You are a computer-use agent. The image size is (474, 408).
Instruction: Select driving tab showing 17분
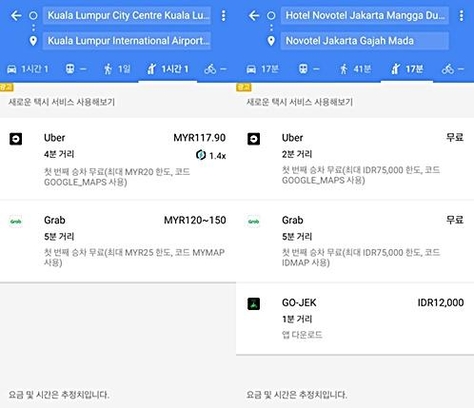tap(262, 69)
